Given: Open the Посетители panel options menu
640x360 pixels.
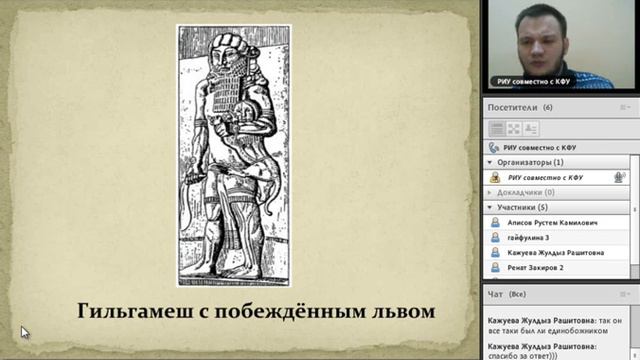Looking at the screenshot, I should [625, 107].
